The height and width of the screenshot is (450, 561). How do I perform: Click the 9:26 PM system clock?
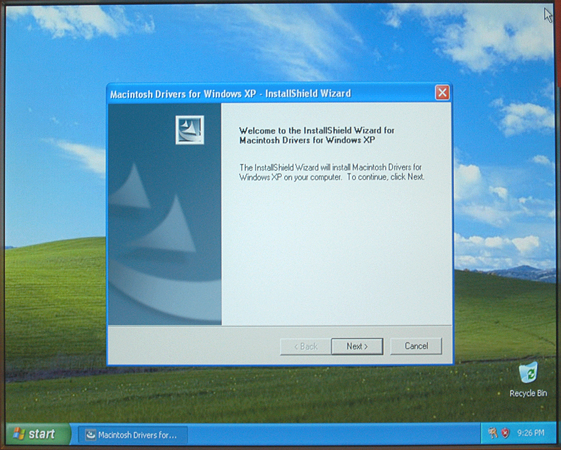click(x=531, y=433)
